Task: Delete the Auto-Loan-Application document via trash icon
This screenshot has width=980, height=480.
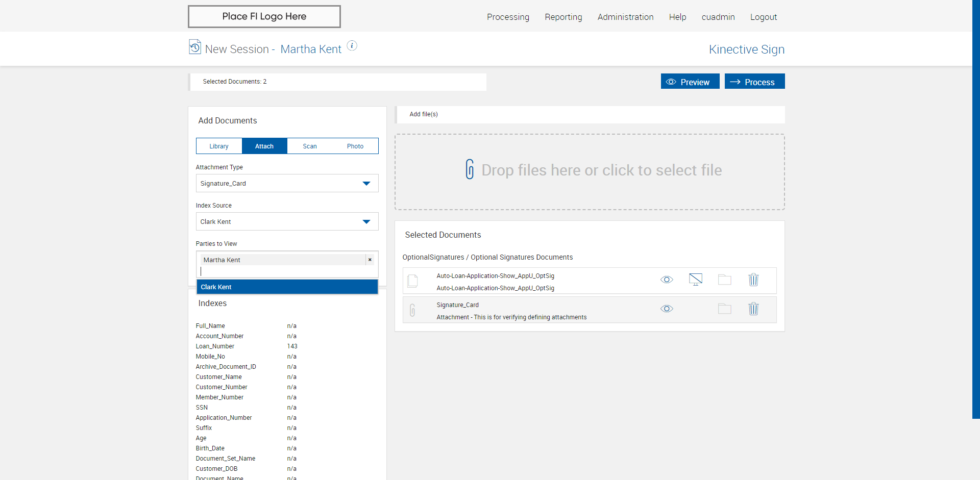Action: click(x=753, y=280)
